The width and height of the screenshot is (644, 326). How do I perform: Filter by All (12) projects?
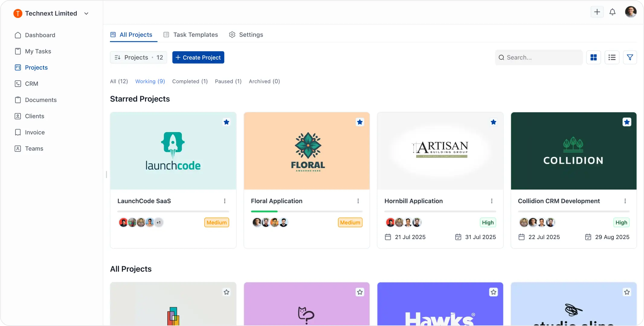click(119, 81)
